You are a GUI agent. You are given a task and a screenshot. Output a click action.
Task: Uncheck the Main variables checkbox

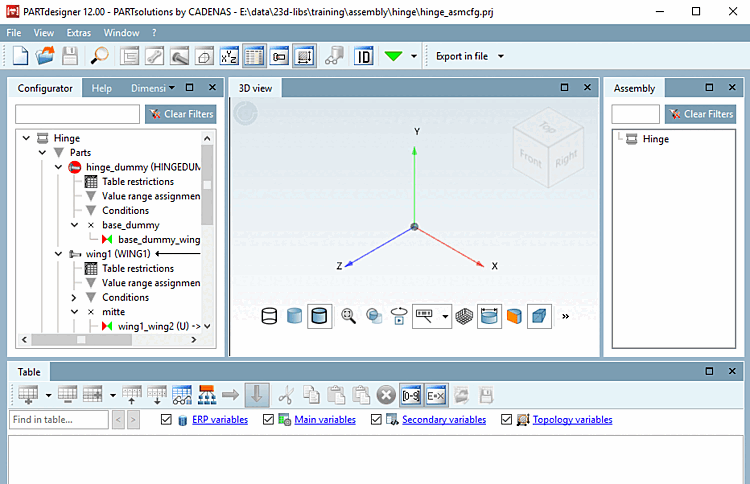pyautogui.click(x=268, y=419)
